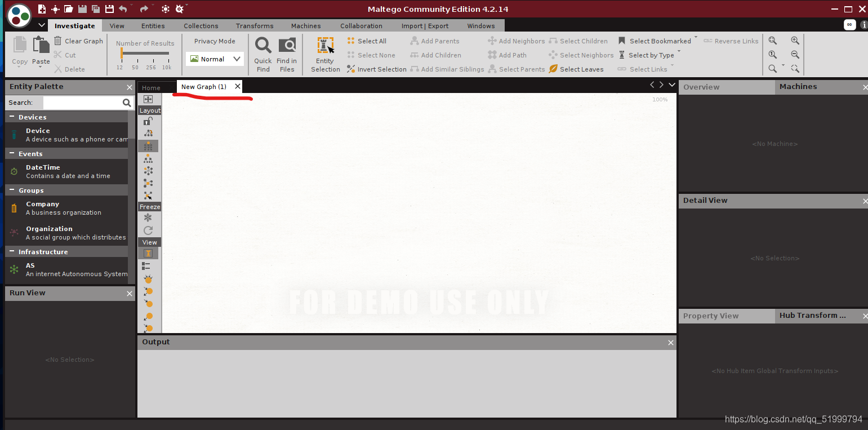Click the redo arrow in title bar
The image size is (868, 430).
(x=144, y=9)
